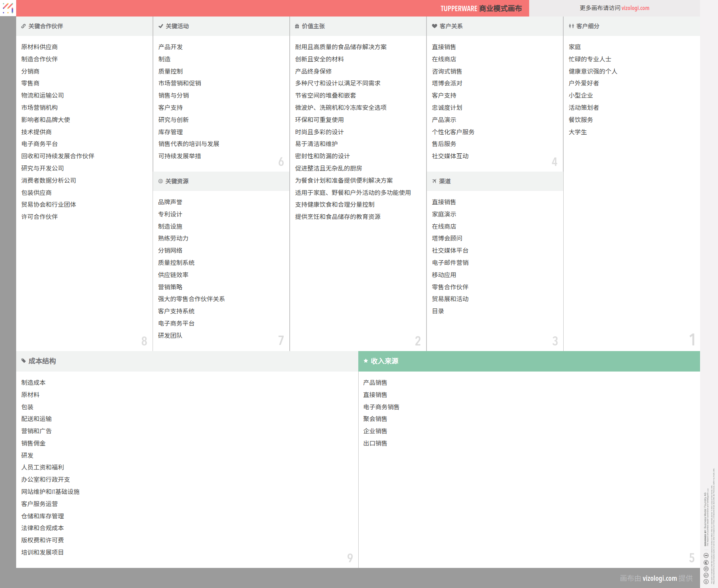Select the 价值主张 section header label
The width and height of the screenshot is (718, 588).
click(313, 26)
